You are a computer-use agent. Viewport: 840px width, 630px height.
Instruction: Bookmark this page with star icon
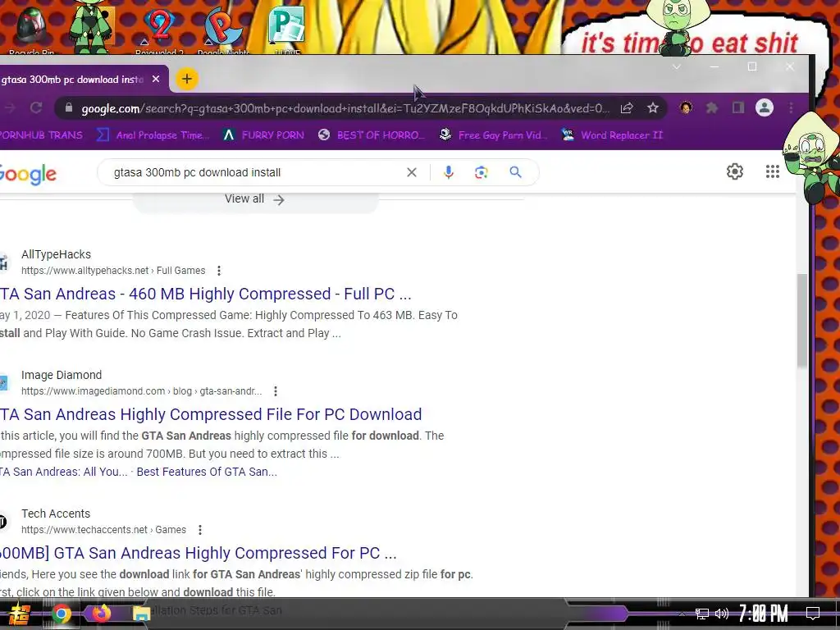pyautogui.click(x=652, y=108)
